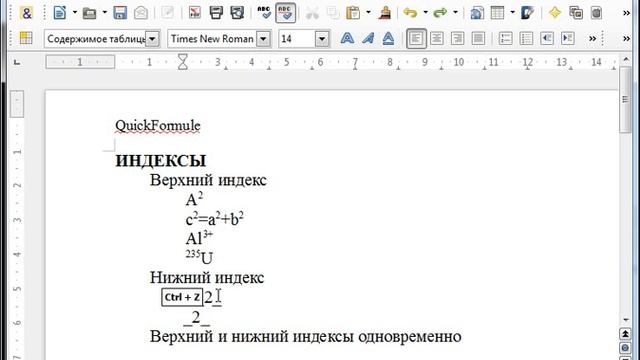Toggle Bullets list on
The width and height of the screenshot is (640, 360).
[x=526, y=39]
